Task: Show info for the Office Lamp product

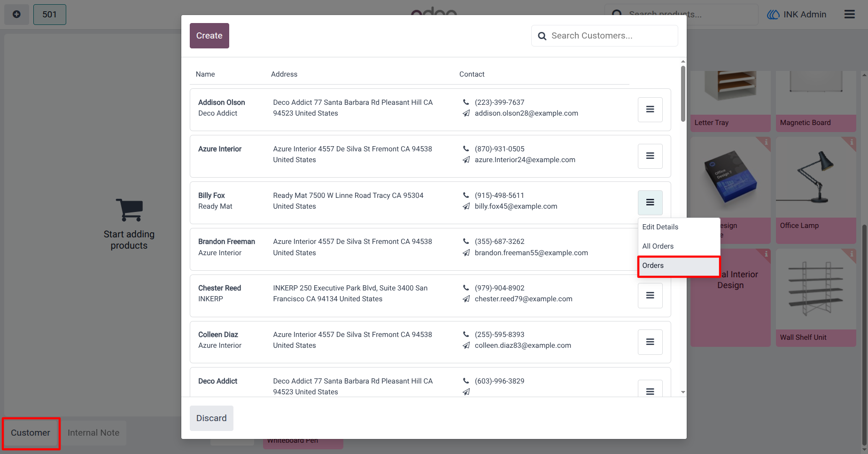Action: [851, 142]
